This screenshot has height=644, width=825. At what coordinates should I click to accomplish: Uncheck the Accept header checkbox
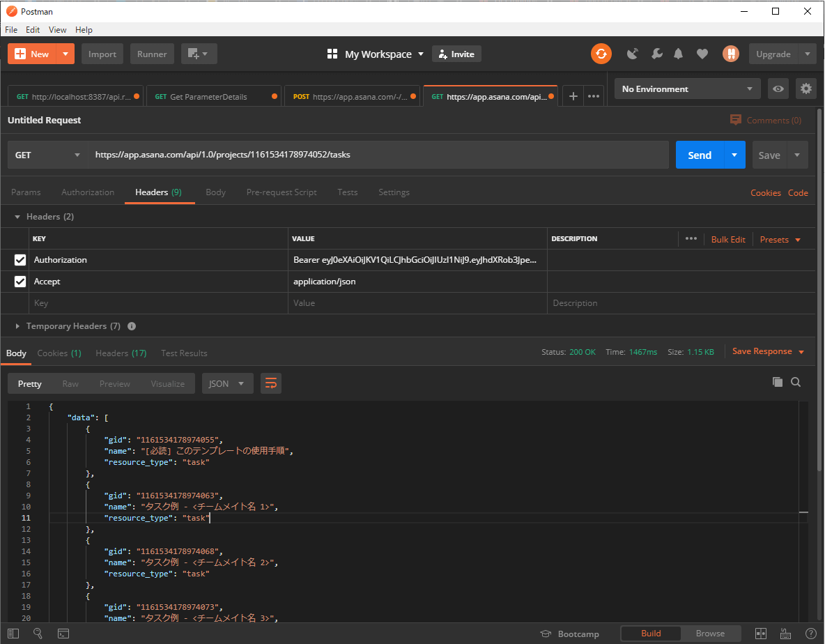click(x=20, y=282)
